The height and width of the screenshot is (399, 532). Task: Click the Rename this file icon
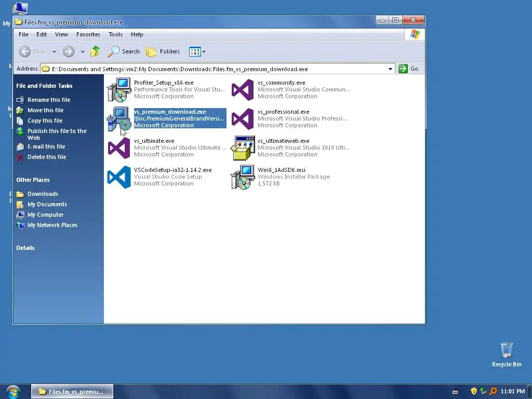click(x=20, y=100)
